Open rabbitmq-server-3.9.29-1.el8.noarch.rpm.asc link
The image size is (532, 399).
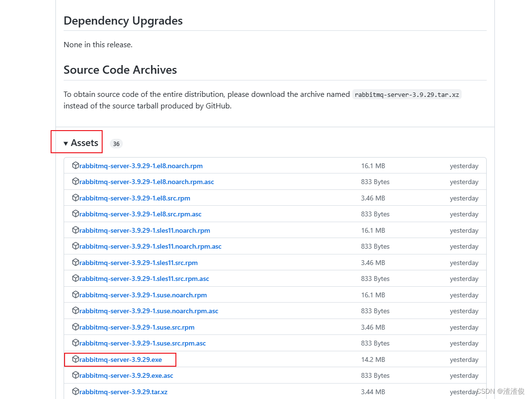[146, 182]
